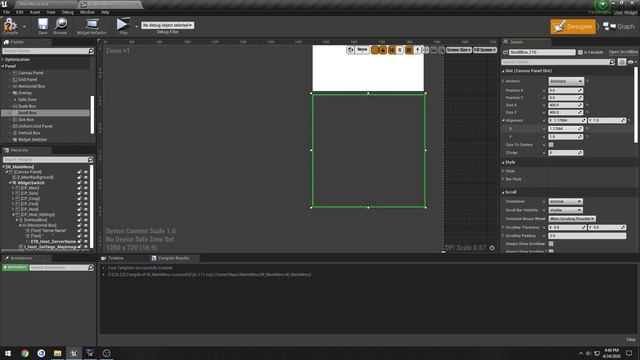Select ETB_Host_ServerName in hierarchy

pyautogui.click(x=53, y=242)
